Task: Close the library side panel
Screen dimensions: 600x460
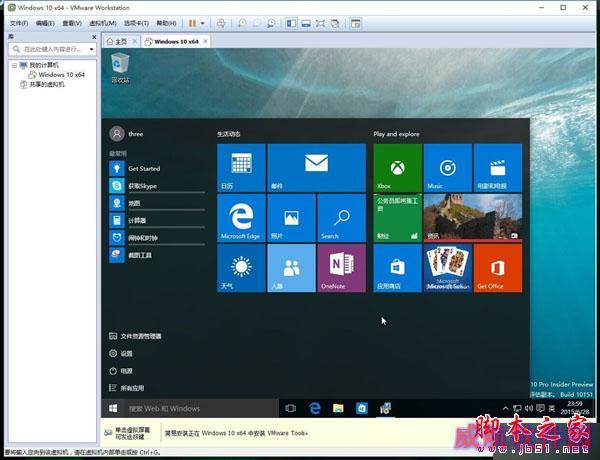Action: 94,37
